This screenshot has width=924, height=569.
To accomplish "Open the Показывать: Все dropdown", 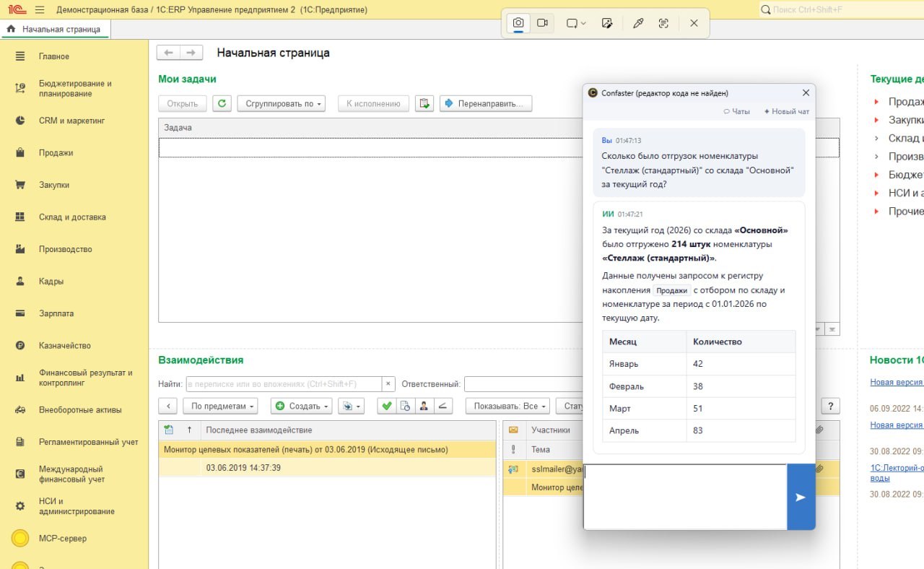I will coord(507,406).
